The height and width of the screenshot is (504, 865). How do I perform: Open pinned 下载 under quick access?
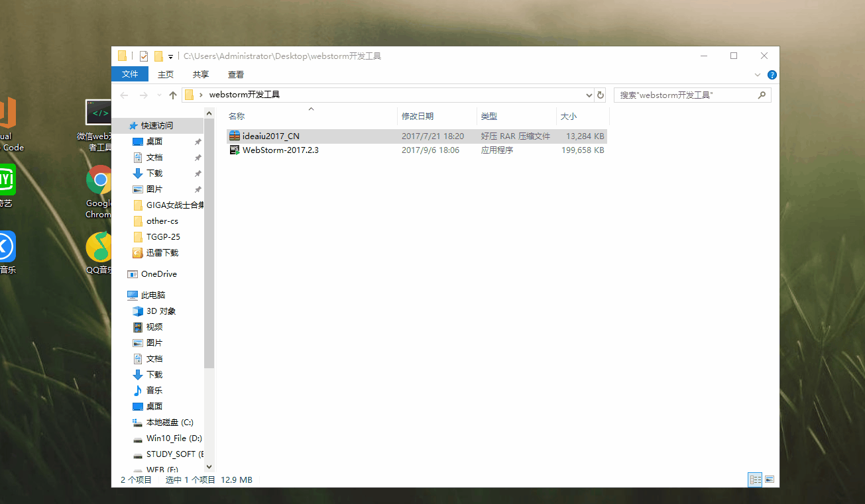[154, 173]
